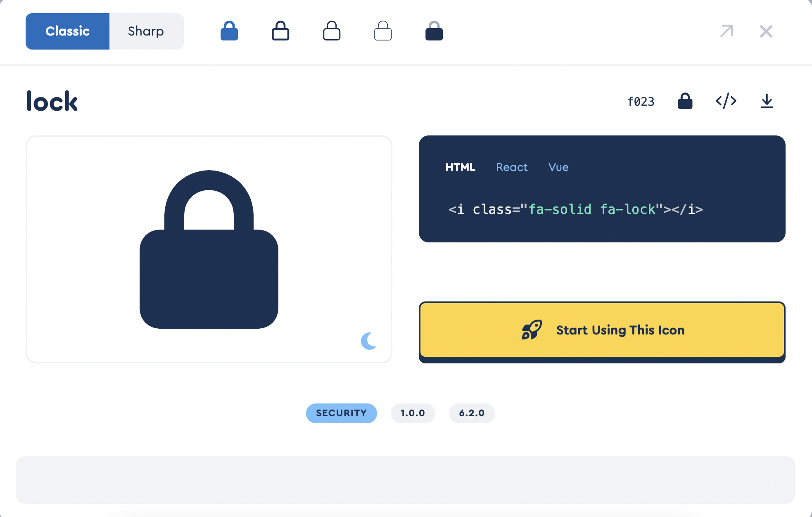Click the 1.0.0 version tag
The width and height of the screenshot is (812, 517).
413,413
